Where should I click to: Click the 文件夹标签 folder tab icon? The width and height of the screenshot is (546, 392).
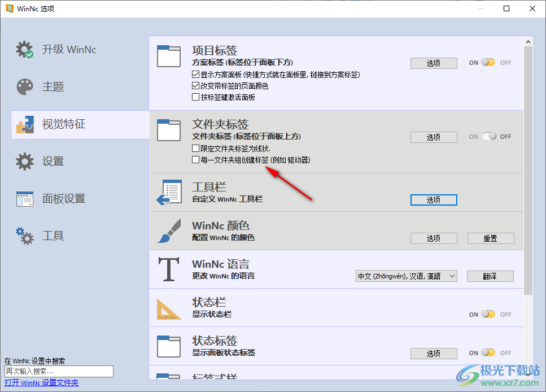[x=168, y=130]
